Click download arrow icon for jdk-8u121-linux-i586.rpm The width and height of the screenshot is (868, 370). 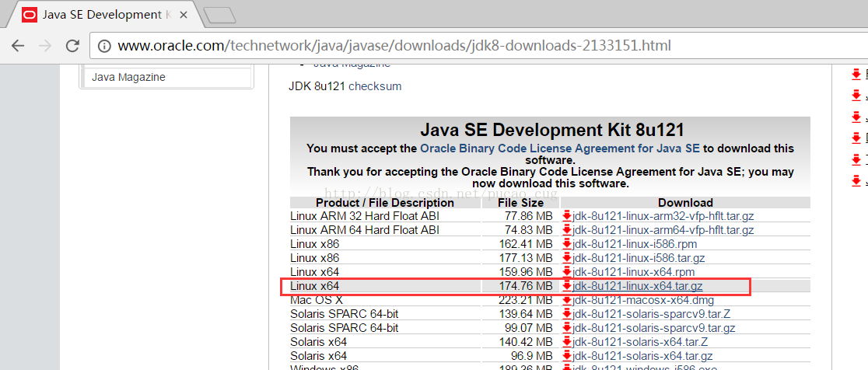click(x=567, y=244)
